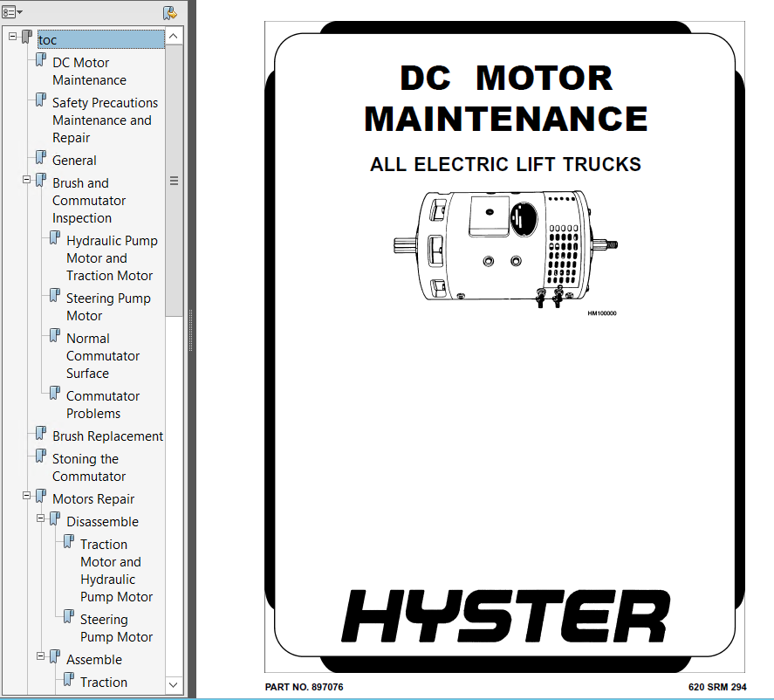Open Brush and Commutator Inspection bookmark
Screen dimensions: 774x700
[89, 201]
